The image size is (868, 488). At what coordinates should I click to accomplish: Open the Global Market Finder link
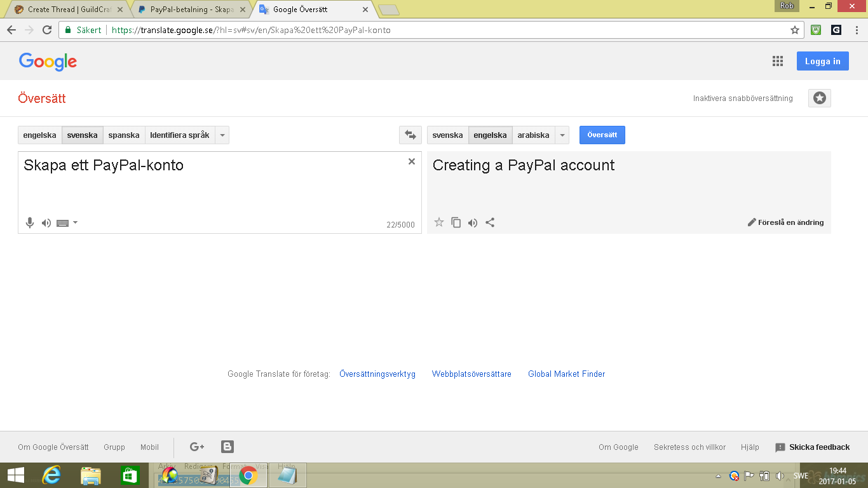tap(567, 374)
